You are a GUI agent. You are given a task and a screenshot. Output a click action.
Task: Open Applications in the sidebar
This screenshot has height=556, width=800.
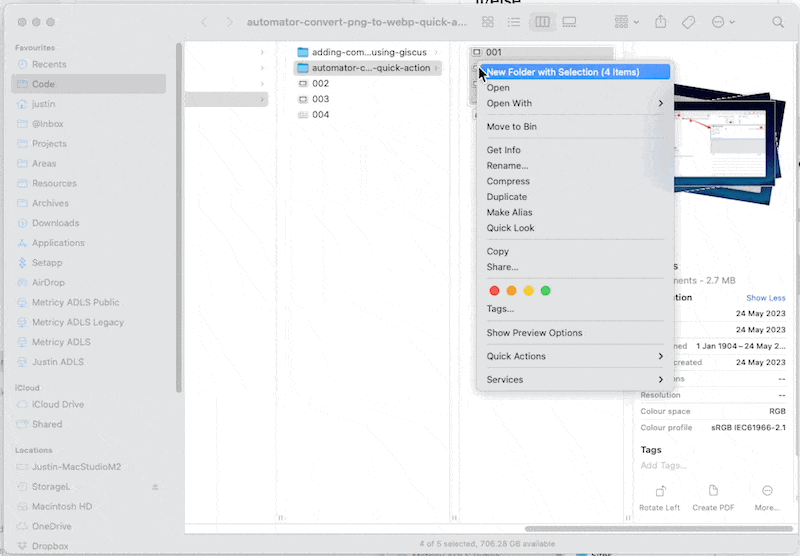(x=89, y=243)
